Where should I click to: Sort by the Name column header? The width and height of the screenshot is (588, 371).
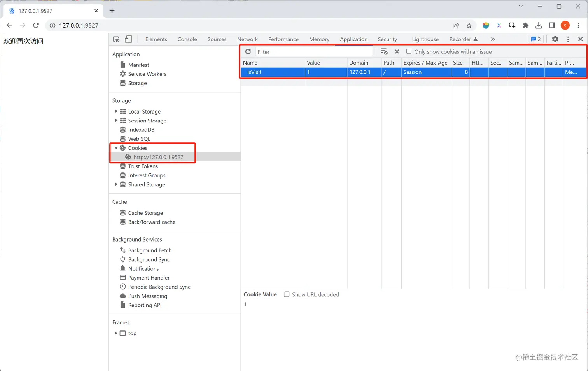pyautogui.click(x=273, y=63)
